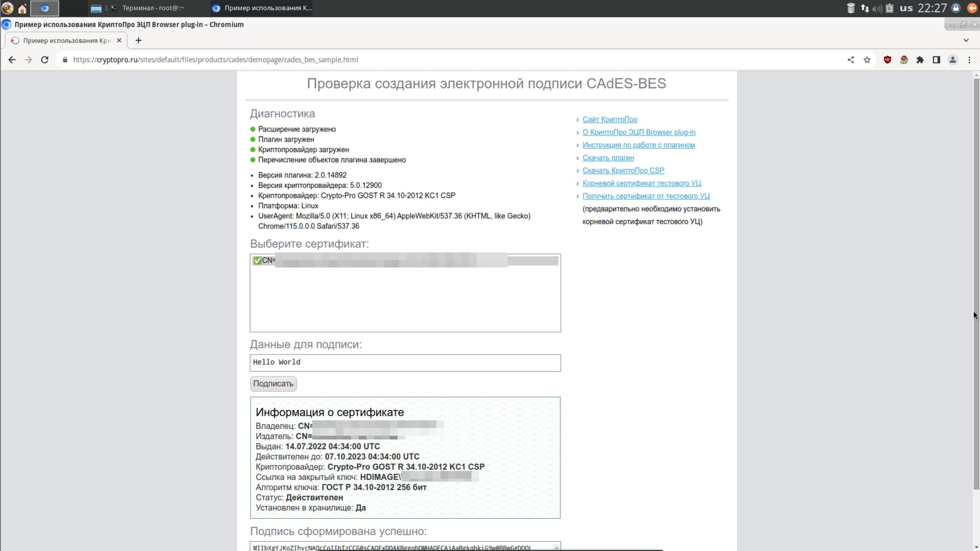Open the Chromium profile avatar

click(952, 60)
